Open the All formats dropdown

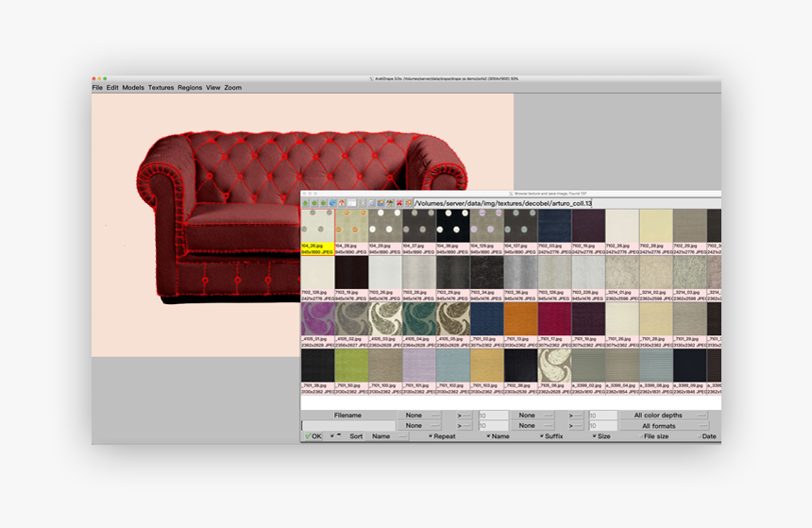click(664, 426)
